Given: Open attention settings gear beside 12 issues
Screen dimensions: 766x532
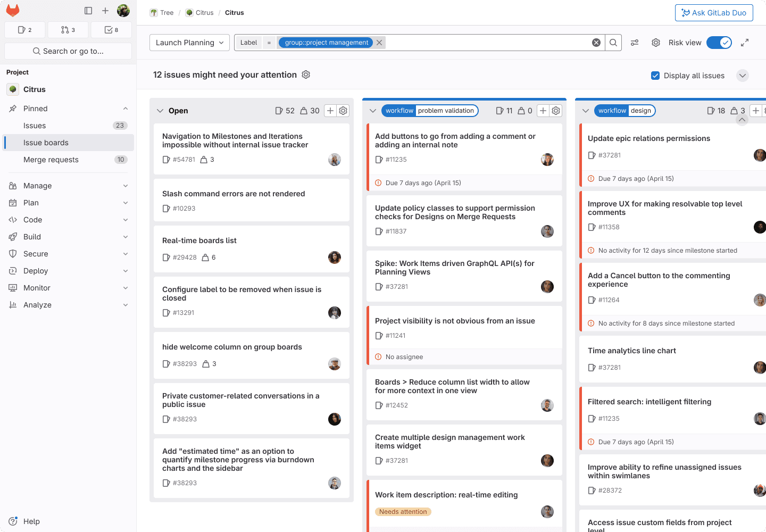Looking at the screenshot, I should click(x=306, y=74).
